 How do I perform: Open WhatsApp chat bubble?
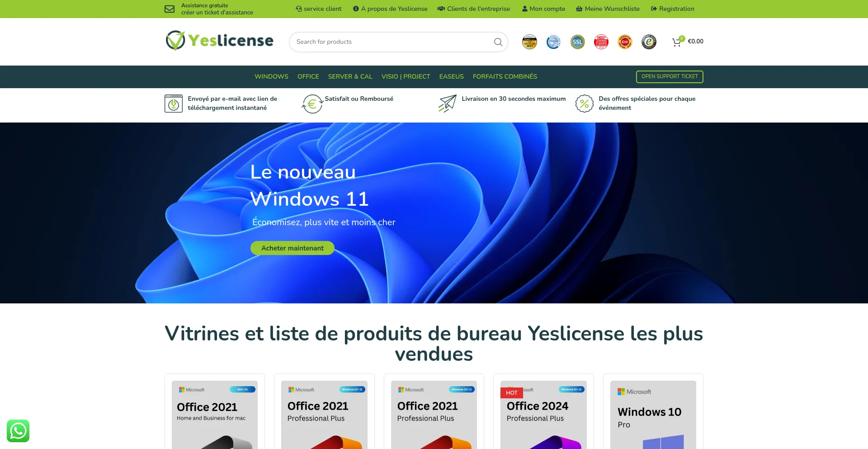tap(18, 431)
